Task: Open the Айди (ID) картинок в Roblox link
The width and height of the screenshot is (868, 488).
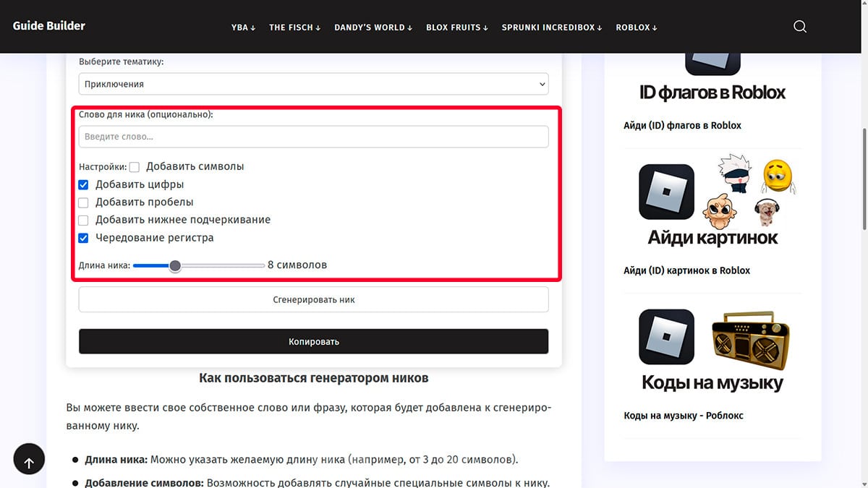Action: (686, 270)
